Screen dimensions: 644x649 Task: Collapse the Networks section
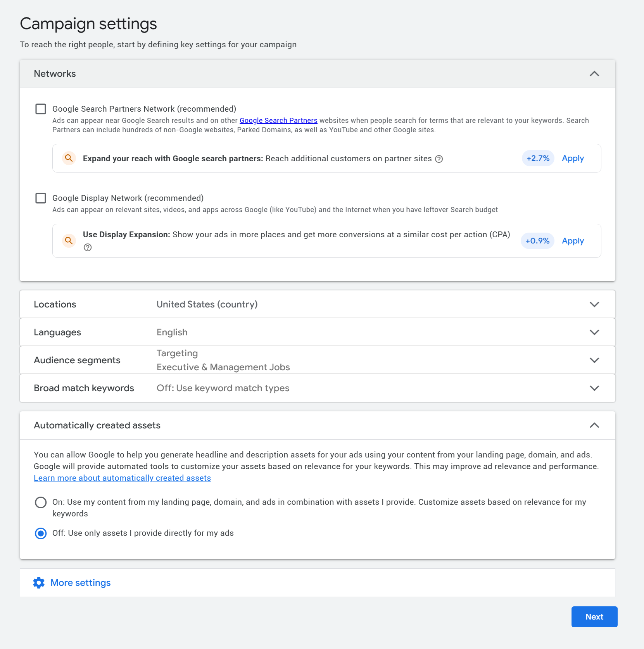(x=594, y=74)
